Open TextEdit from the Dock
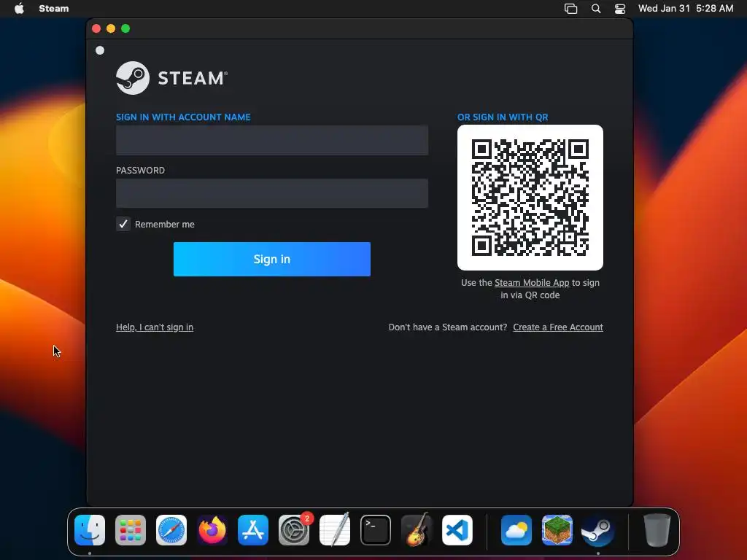 [335, 530]
